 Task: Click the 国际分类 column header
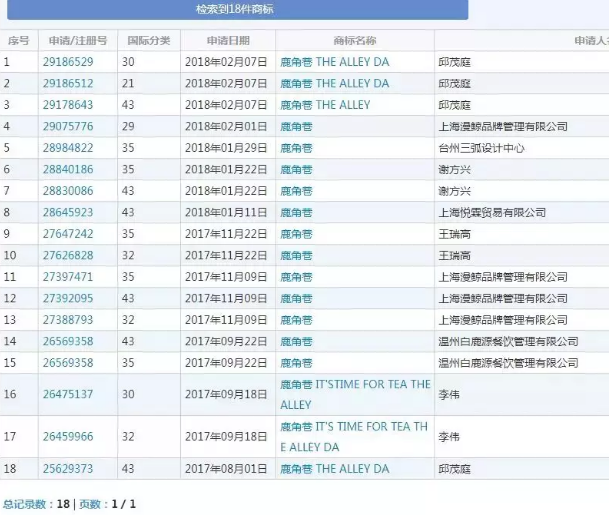(x=148, y=41)
